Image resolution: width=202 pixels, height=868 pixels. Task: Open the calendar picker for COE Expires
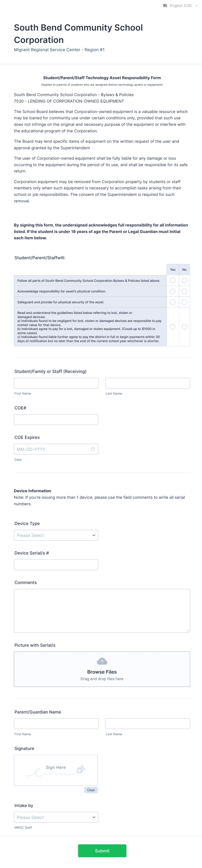(x=93, y=449)
